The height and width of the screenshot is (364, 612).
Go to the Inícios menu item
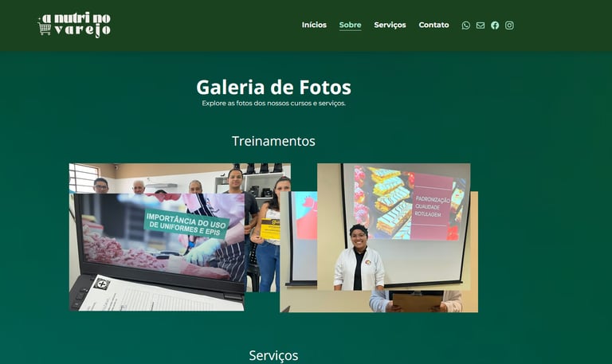pyautogui.click(x=314, y=25)
